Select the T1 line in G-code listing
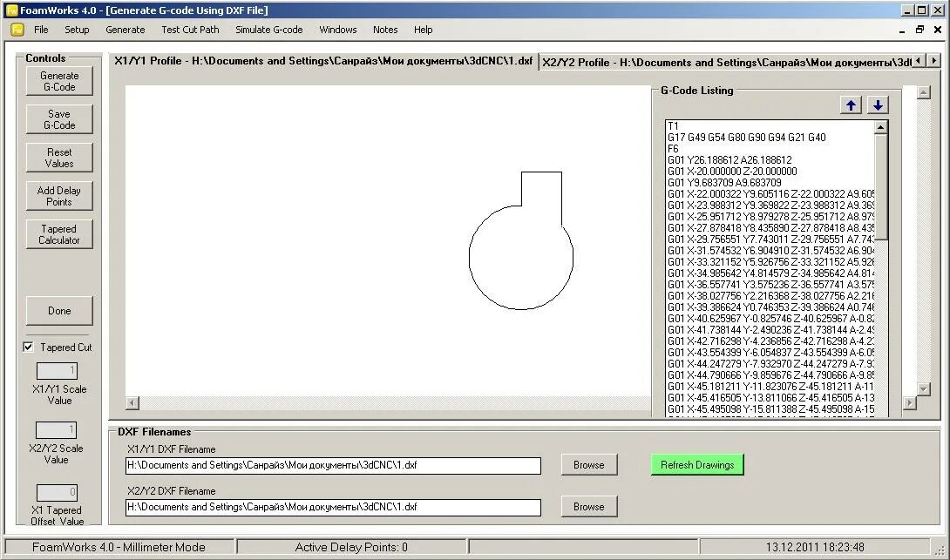 tap(673, 126)
